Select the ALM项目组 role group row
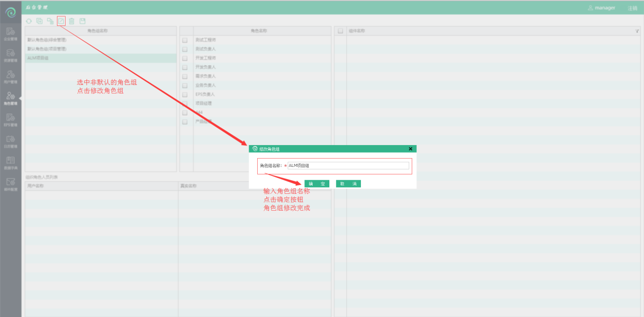Image resolution: width=644 pixels, height=317 pixels. 101,59
